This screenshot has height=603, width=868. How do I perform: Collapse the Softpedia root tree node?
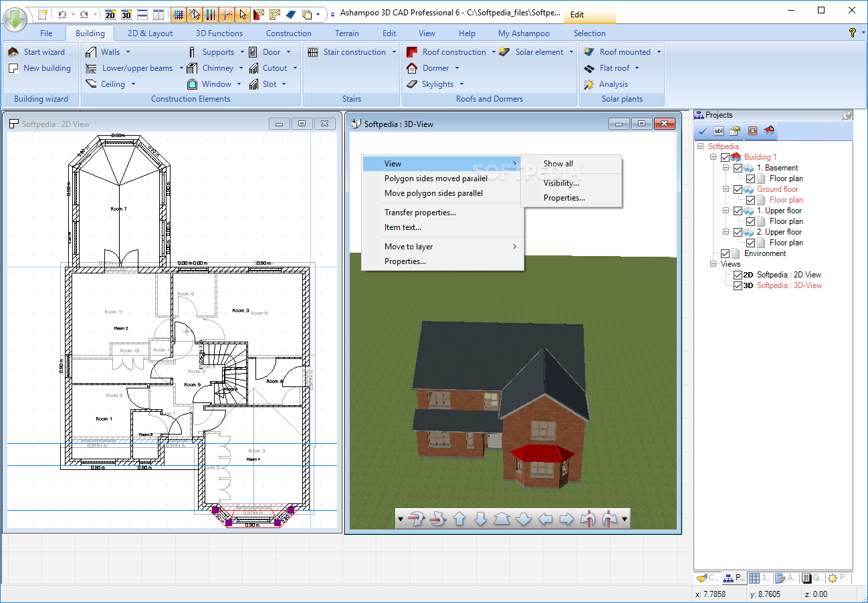pos(701,146)
